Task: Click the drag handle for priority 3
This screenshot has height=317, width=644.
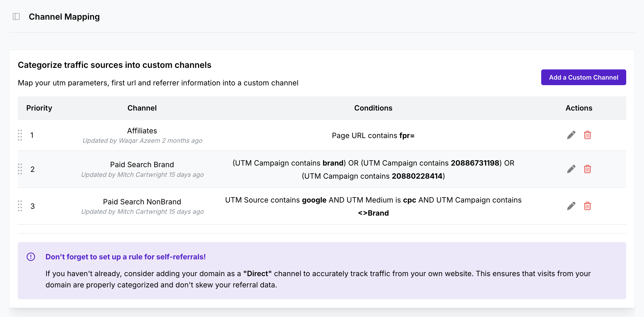Action: tap(20, 206)
